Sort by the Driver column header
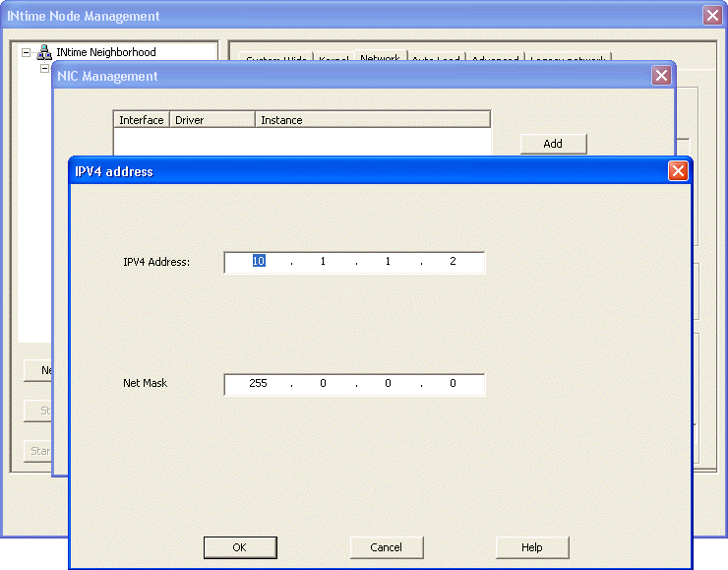This screenshot has height=570, width=728. click(212, 120)
